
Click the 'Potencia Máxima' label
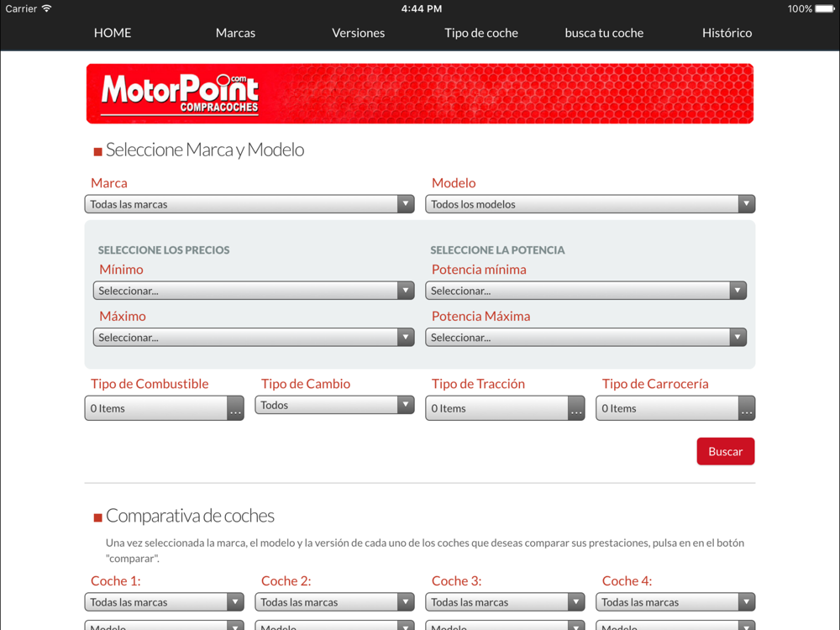coord(480,316)
